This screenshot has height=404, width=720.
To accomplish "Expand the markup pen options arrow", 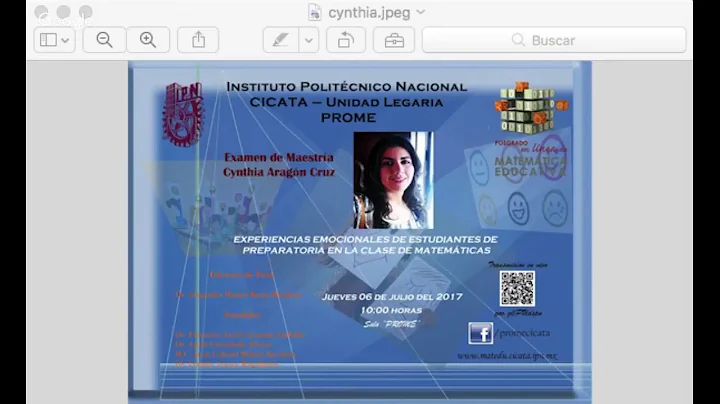I will click(309, 40).
